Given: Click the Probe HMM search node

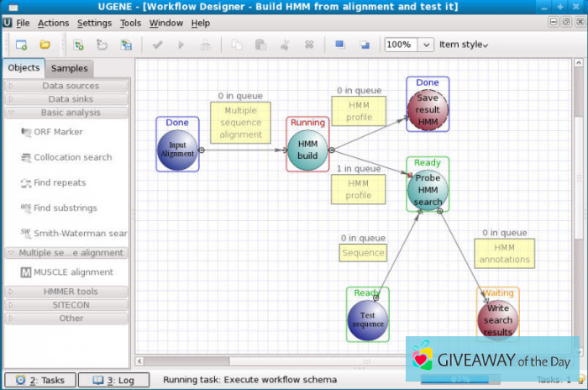Looking at the screenshot, I should tap(428, 191).
